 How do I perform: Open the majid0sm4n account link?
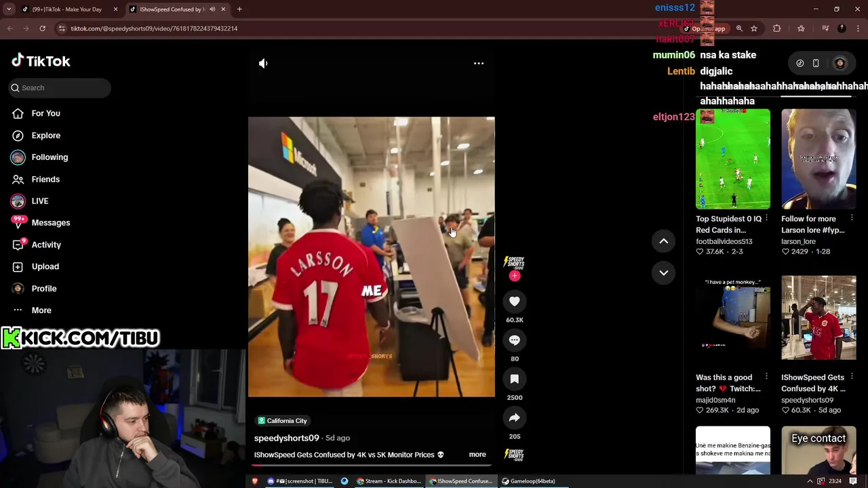pyautogui.click(x=715, y=400)
